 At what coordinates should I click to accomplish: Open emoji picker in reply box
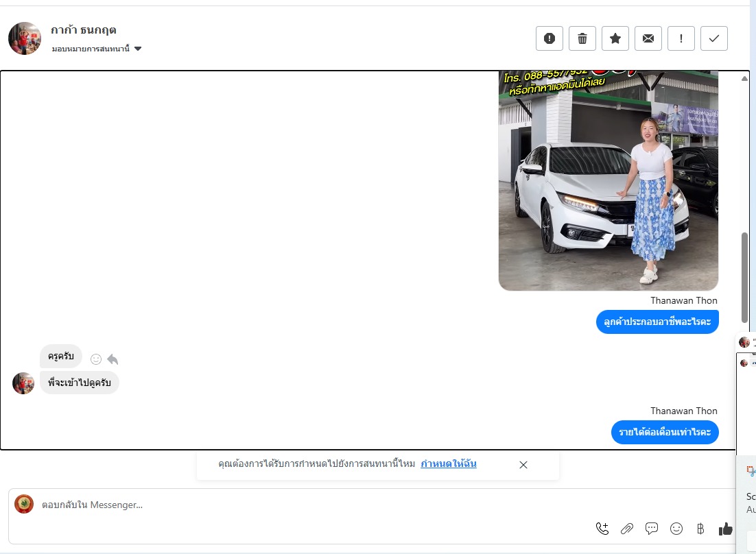[676, 529]
